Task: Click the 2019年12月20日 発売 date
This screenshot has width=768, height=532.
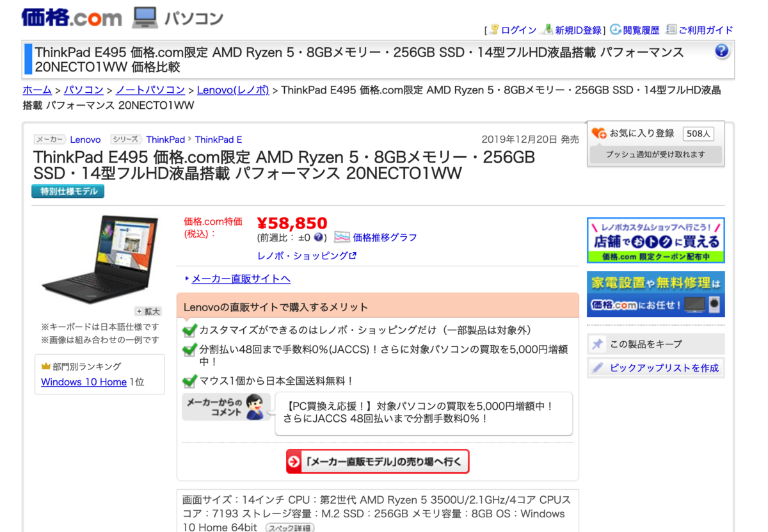Action: click(x=530, y=140)
